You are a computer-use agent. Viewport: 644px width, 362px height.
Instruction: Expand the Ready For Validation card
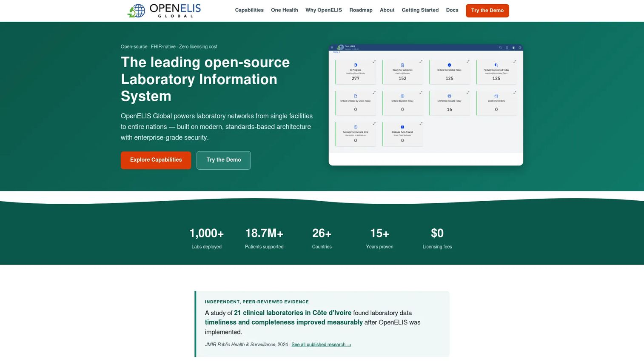421,62
